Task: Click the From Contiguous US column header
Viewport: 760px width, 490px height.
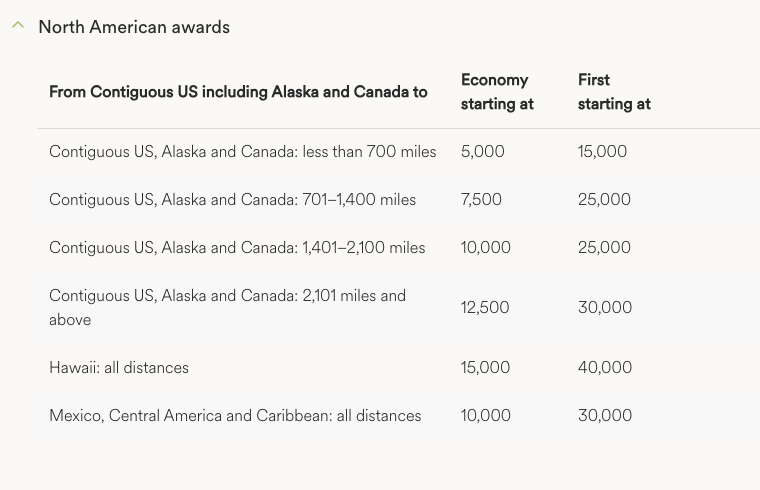Action: [x=238, y=92]
